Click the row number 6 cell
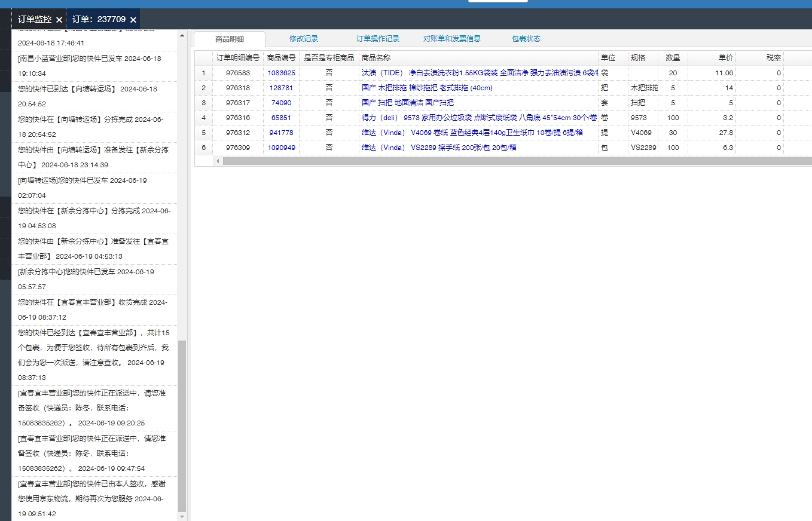This screenshot has height=521, width=812. pos(203,148)
